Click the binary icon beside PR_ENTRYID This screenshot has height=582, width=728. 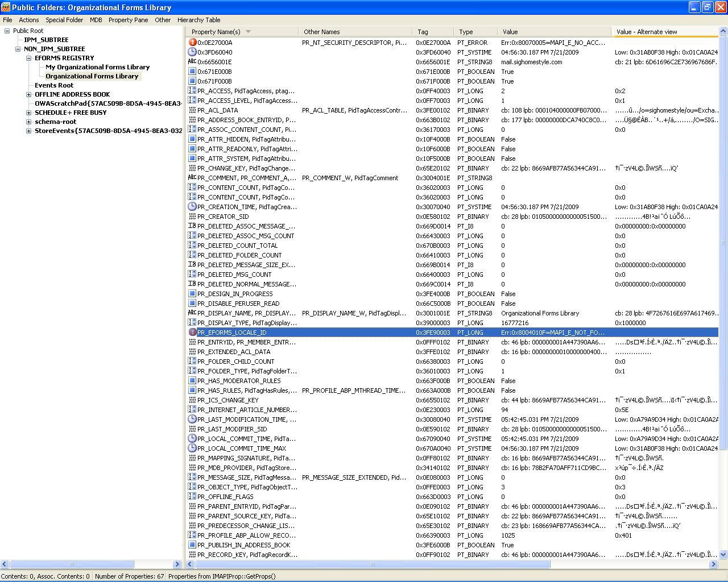click(192, 342)
